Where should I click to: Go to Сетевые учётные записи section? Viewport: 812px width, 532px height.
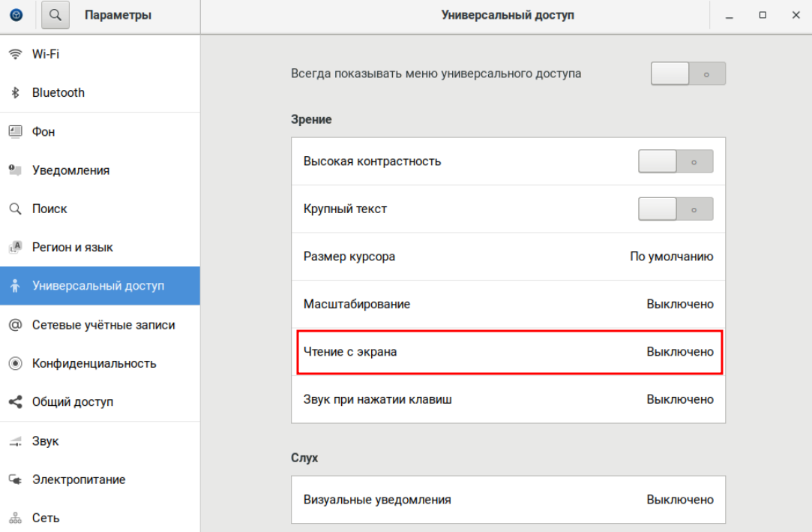click(103, 325)
